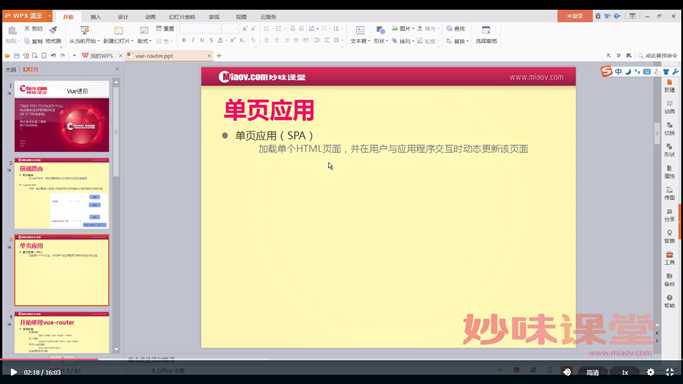Open the 版式 layout dropdown

(x=144, y=41)
